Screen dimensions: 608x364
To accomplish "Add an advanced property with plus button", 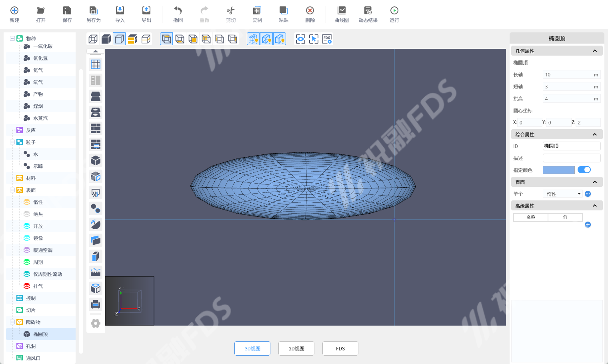I will [588, 225].
